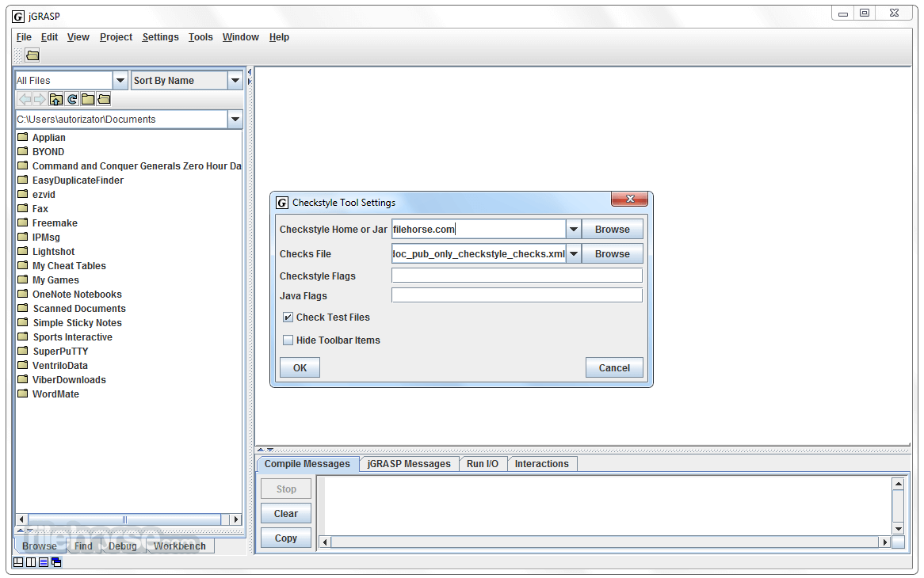Refresh the file browser listing

click(72, 99)
